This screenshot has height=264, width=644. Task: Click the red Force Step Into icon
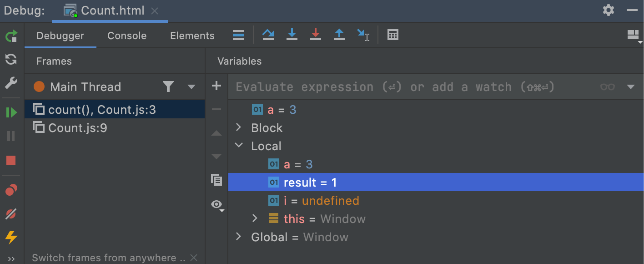pos(316,35)
